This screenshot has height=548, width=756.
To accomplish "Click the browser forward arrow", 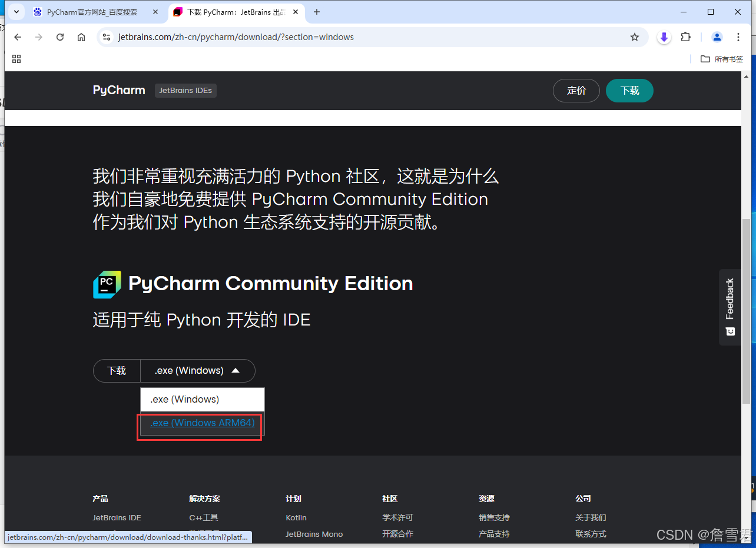I will tap(39, 37).
